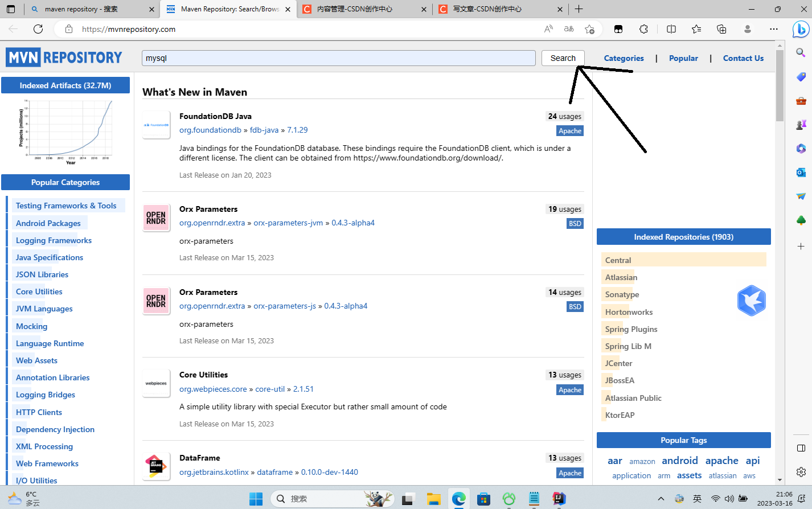Switch to 内容管理-CSDN创作中心 tab
This screenshot has width=812, height=509.
364,9
